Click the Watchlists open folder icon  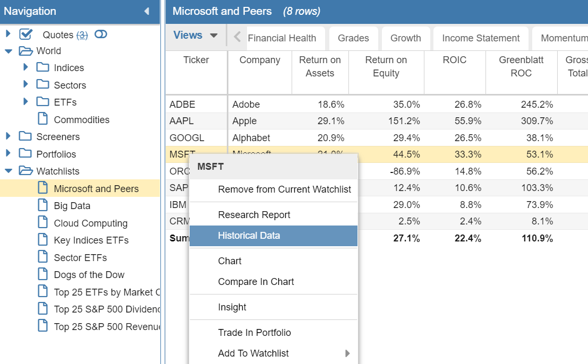pos(26,171)
